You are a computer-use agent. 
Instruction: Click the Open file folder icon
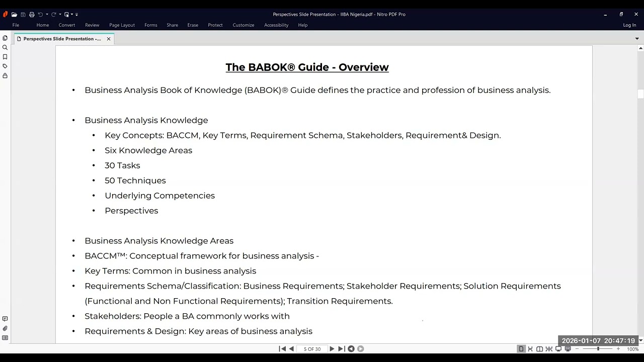point(14,15)
